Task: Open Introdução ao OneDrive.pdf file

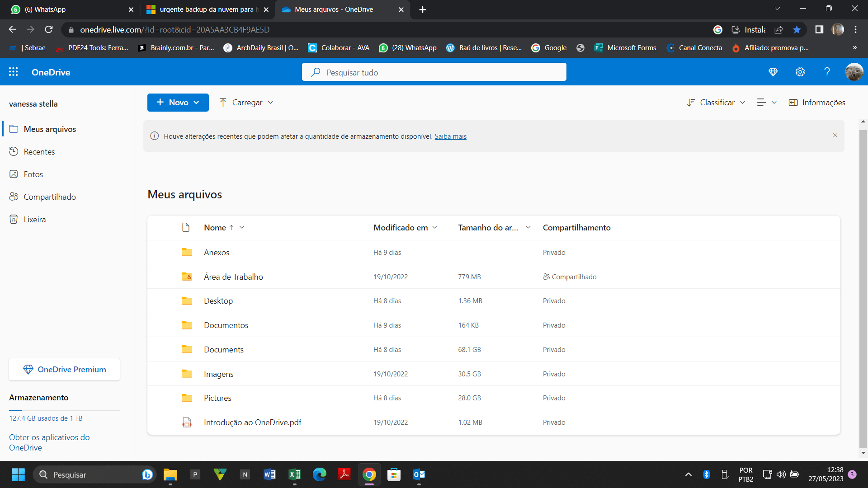Action: point(252,422)
